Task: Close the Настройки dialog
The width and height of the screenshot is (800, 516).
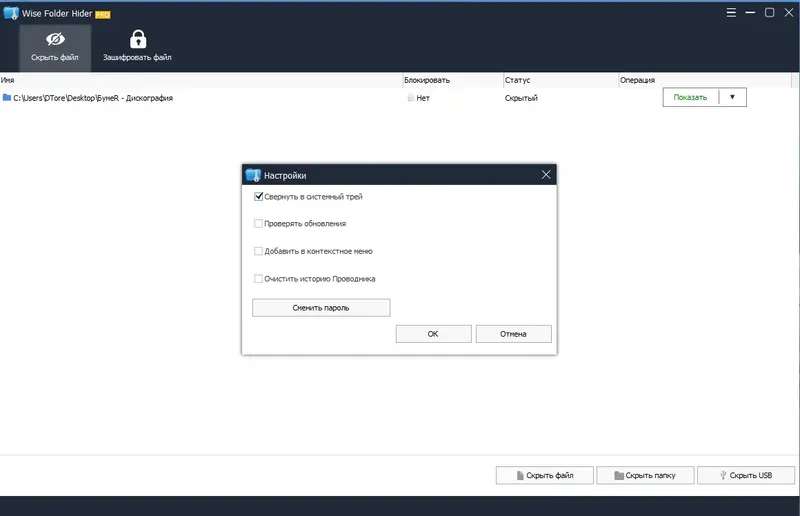Action: [546, 175]
